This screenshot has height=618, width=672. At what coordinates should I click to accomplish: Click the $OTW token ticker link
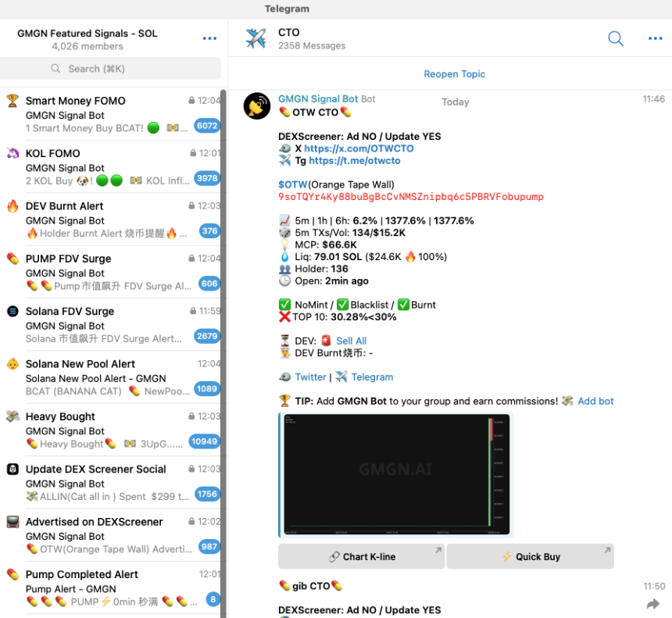293,184
